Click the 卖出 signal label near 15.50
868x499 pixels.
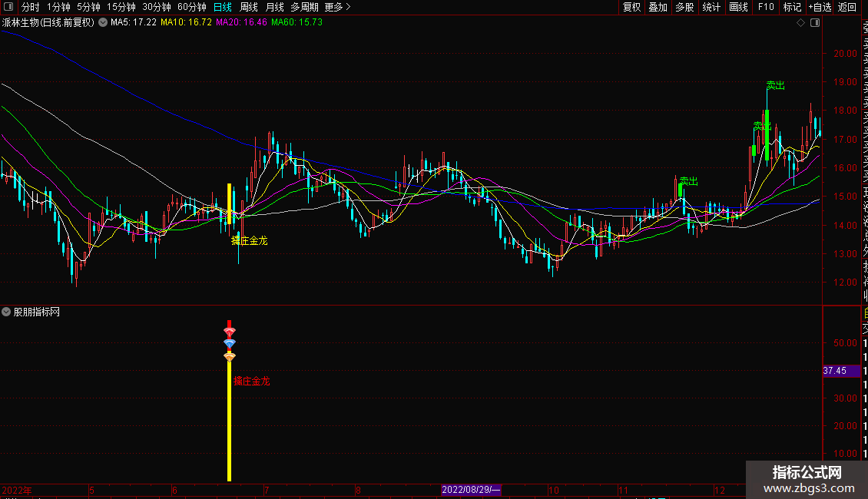[689, 181]
